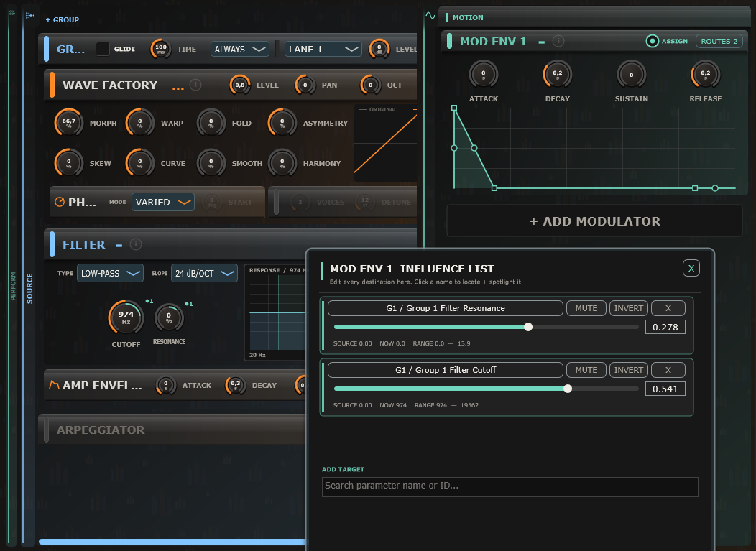Click the Motion sine wave icon
Image resolution: width=756 pixels, height=551 pixels.
pos(430,16)
